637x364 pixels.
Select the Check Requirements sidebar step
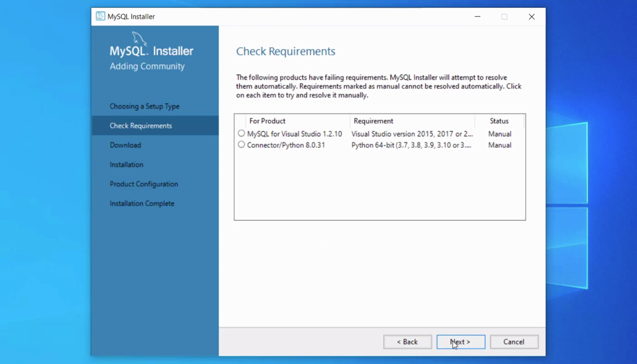pyautogui.click(x=141, y=126)
